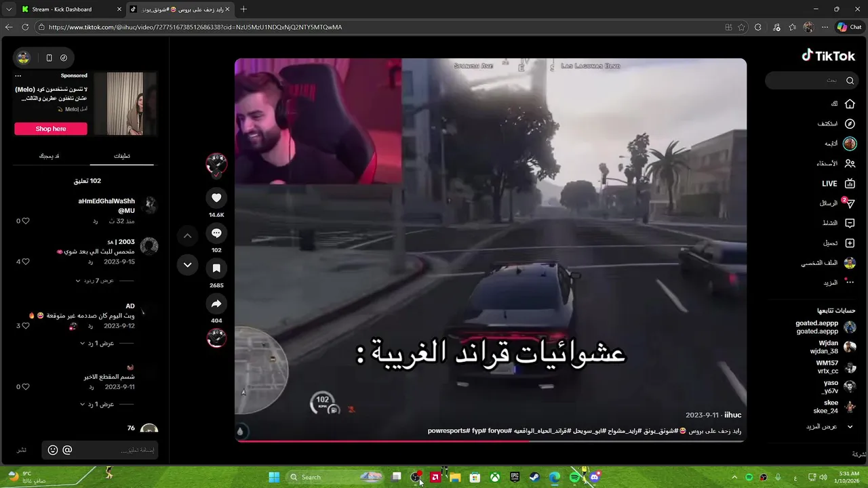Viewport: 868px width, 488px height.
Task: Refresh the page in Edge
Action: [x=25, y=27]
